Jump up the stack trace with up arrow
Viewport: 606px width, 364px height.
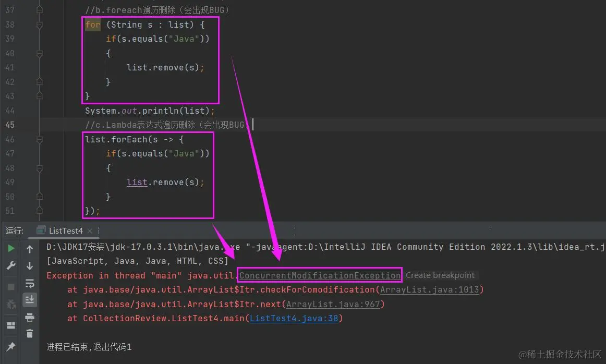[30, 249]
